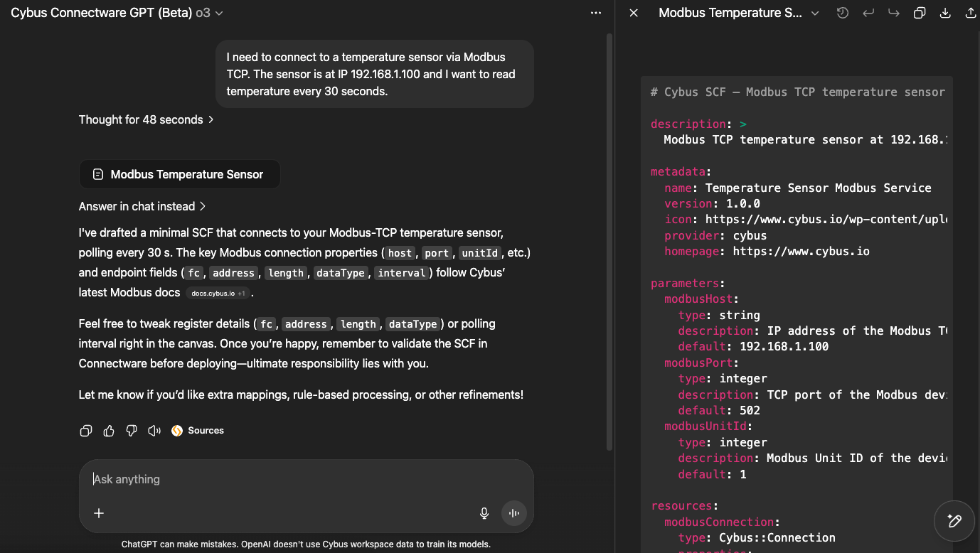Download the canvas document
The height and width of the screenshot is (553, 980).
pos(945,13)
